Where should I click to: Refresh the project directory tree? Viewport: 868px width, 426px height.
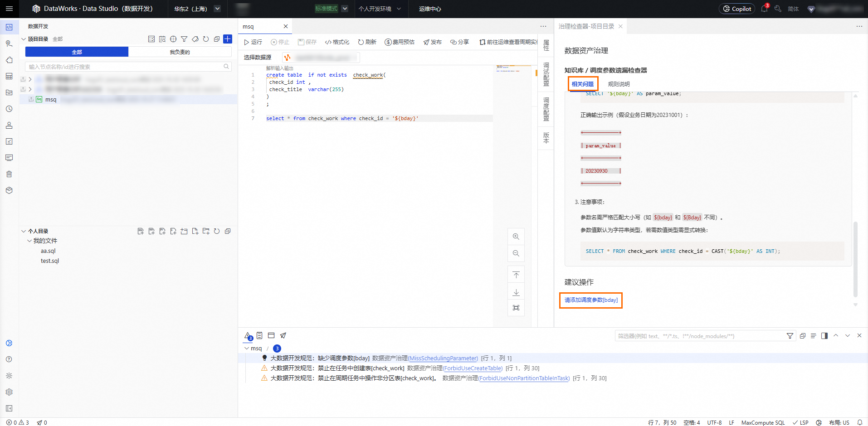(x=206, y=39)
